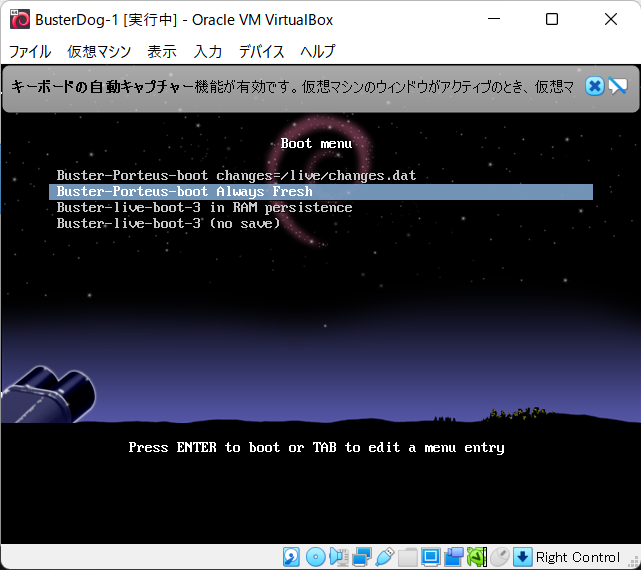This screenshot has height=570, width=641.
Task: Click the audio speaker indicator icon
Action: coord(339,557)
